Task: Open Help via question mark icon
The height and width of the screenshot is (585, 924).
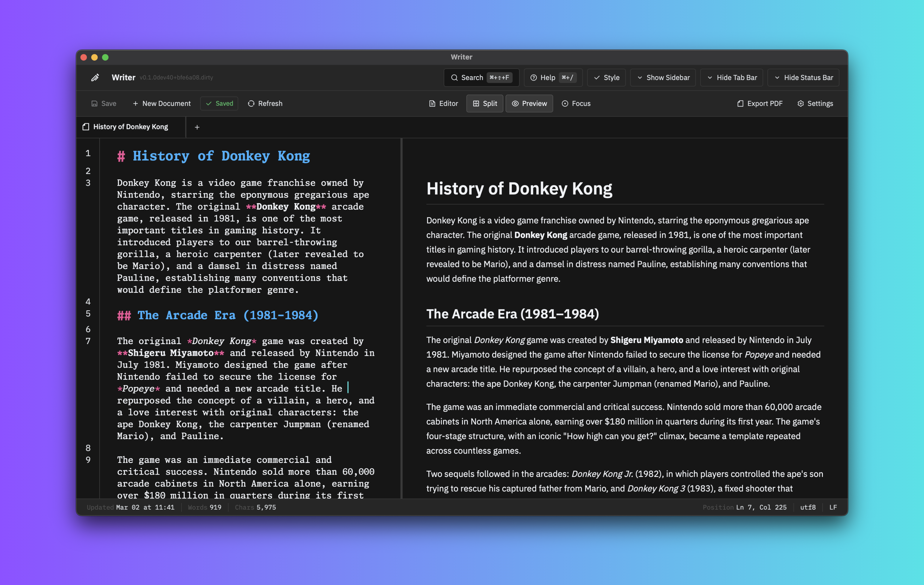Action: coord(533,77)
